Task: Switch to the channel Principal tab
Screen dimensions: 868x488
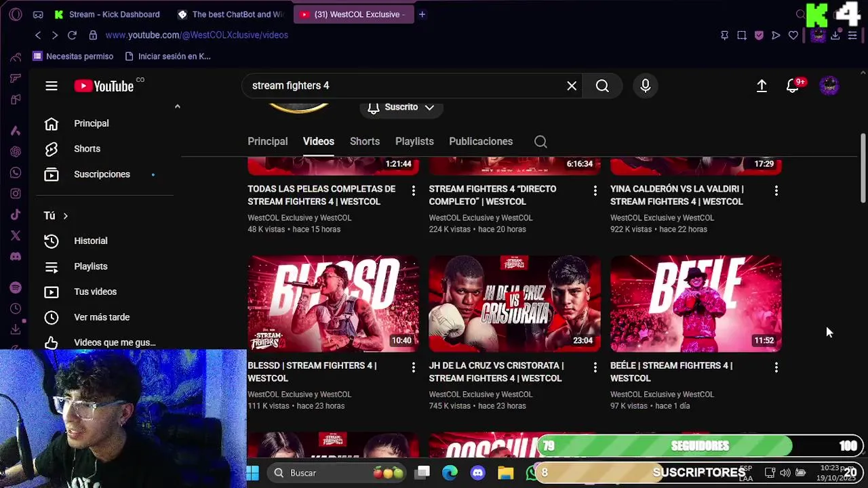Action: point(267,141)
